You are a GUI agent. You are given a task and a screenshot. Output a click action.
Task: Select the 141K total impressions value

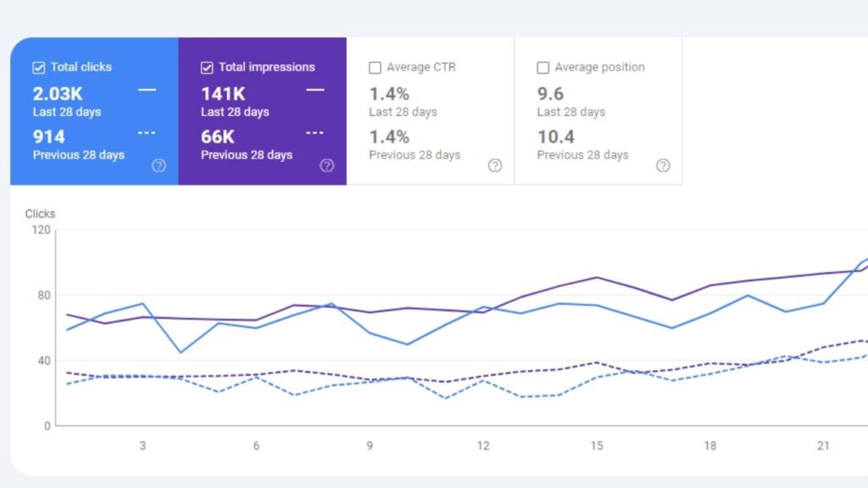tap(223, 94)
